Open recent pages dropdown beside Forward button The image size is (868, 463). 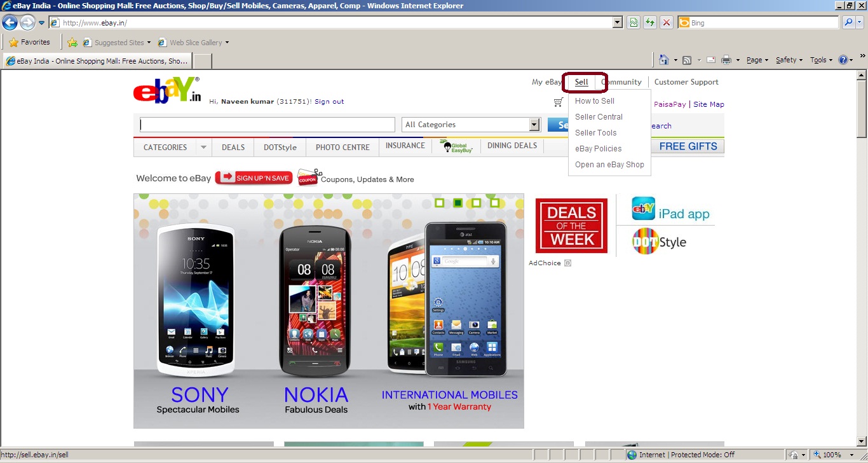(42, 23)
